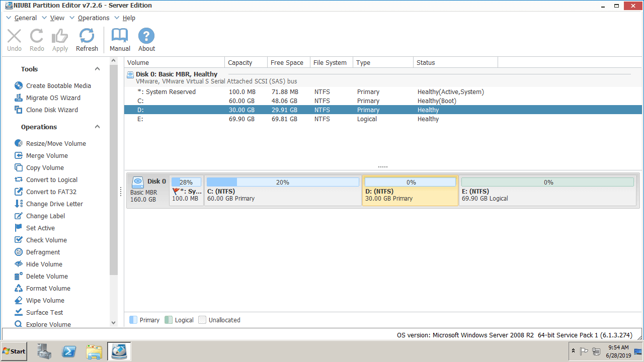This screenshot has height=362, width=644.
Task: Select Resize/Move Volume operation
Action: [56, 144]
